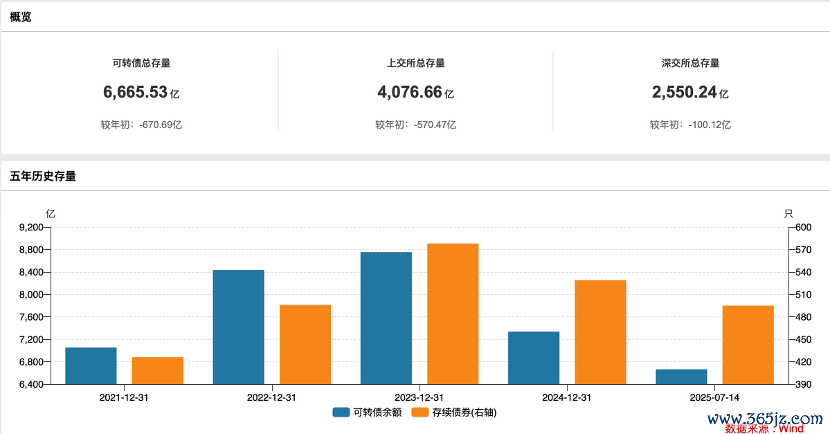Click the 390 right axis tick
Screen dimensions: 830x434
coord(804,384)
